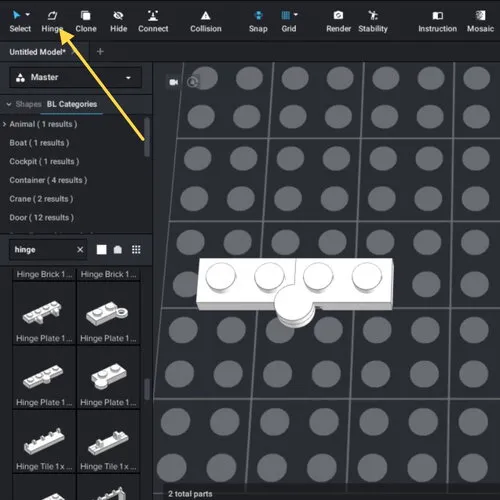Activate the Hide tool

pyautogui.click(x=118, y=22)
